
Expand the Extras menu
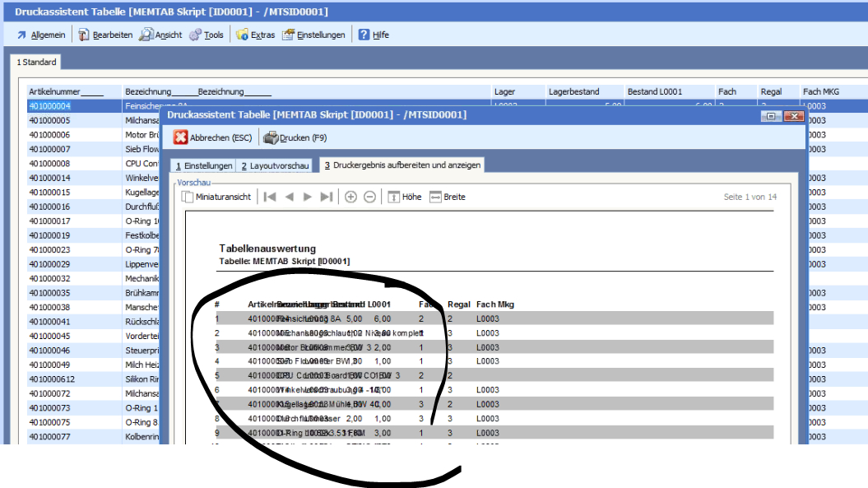(256, 35)
